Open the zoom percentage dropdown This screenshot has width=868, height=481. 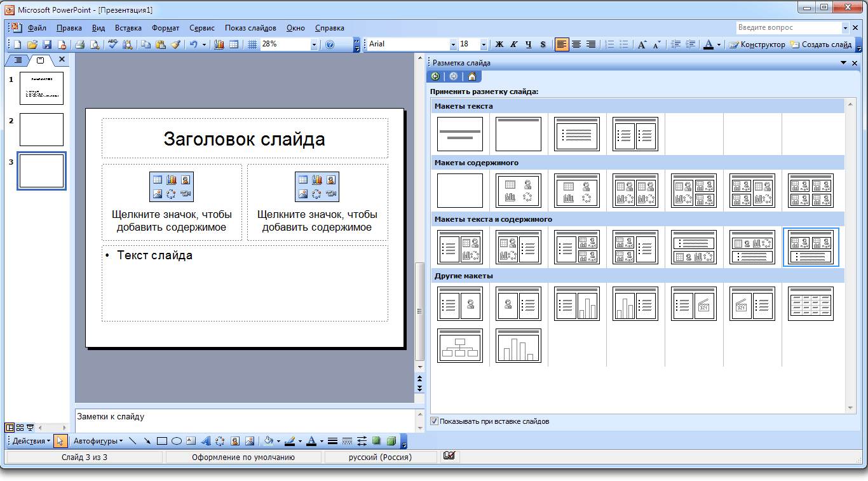314,44
